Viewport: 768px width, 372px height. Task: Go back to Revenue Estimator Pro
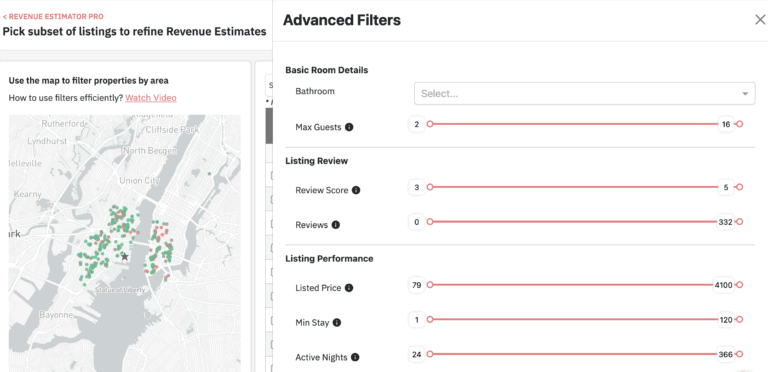pyautogui.click(x=53, y=17)
